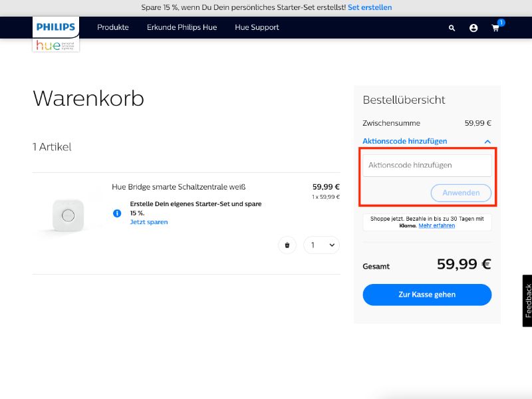Click the Hue Bridge product thumbnail
This screenshot has width=532, height=399.
coord(68,215)
